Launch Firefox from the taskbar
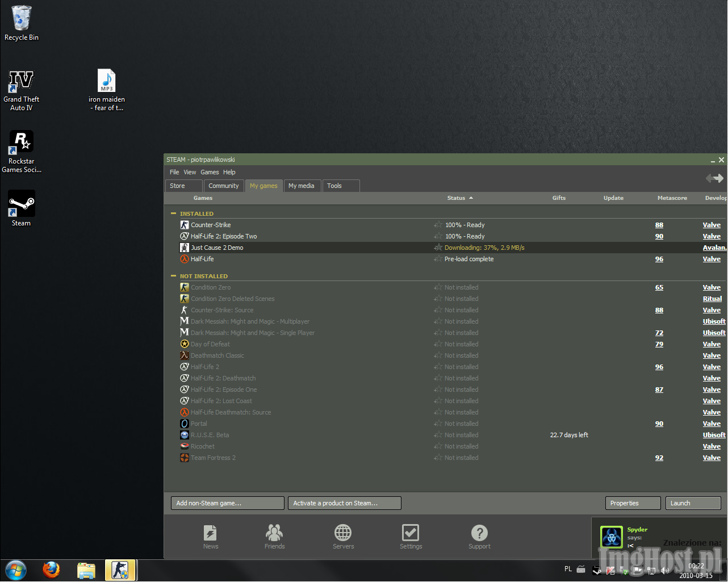The image size is (728, 582). click(x=51, y=570)
